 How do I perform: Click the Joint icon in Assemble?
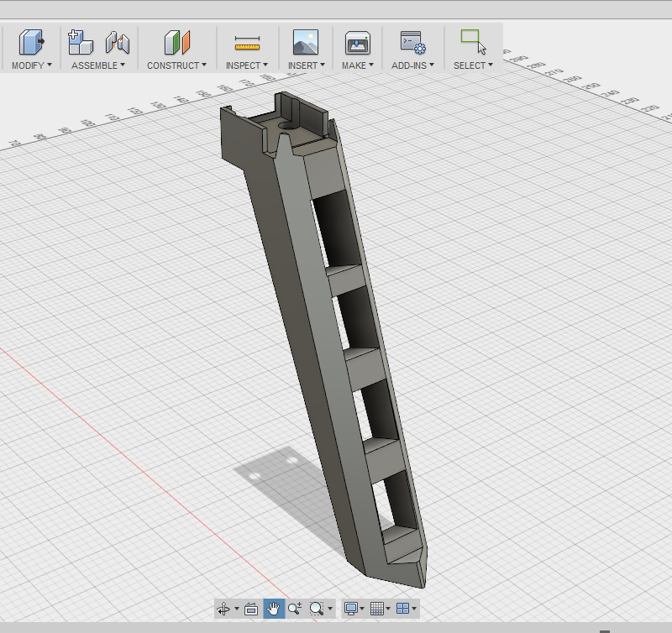[x=118, y=42]
